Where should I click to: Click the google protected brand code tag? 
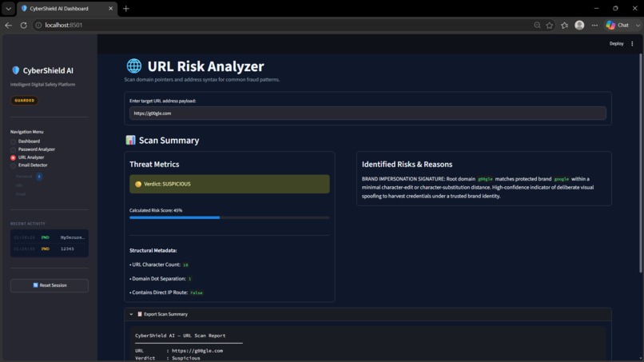point(562,179)
